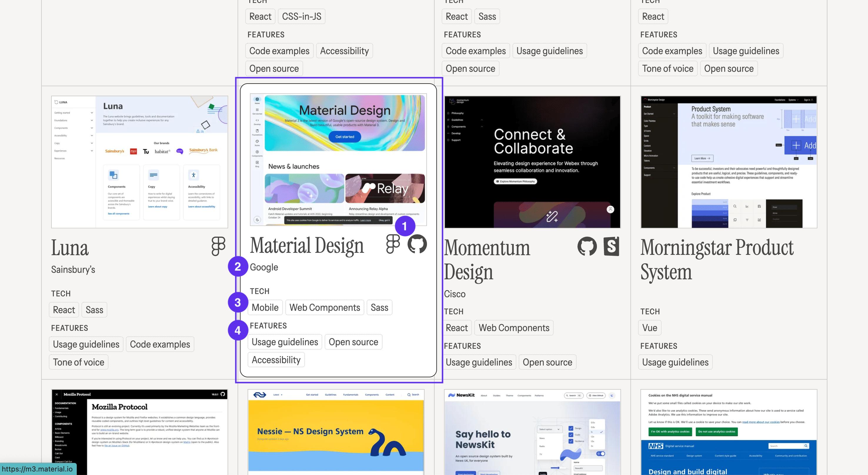Open the Nessie NS Design System thumbnail
The width and height of the screenshot is (868, 475).
[x=336, y=432]
